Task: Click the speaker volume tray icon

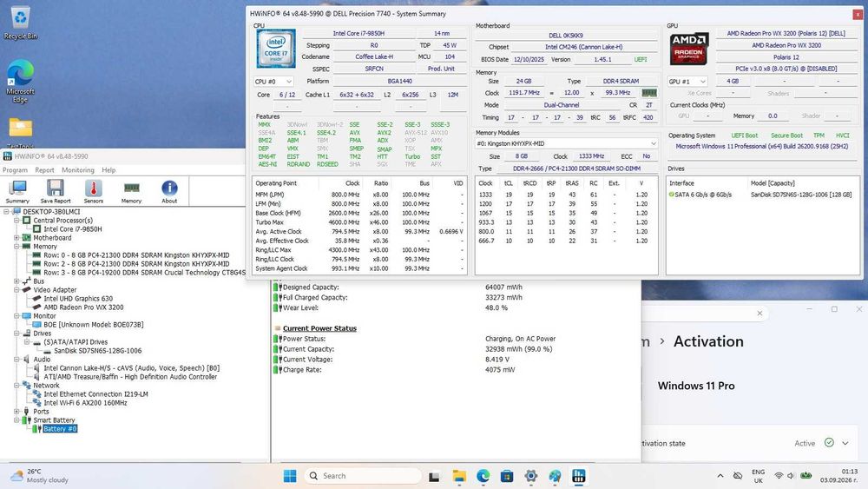Action: 791,476
